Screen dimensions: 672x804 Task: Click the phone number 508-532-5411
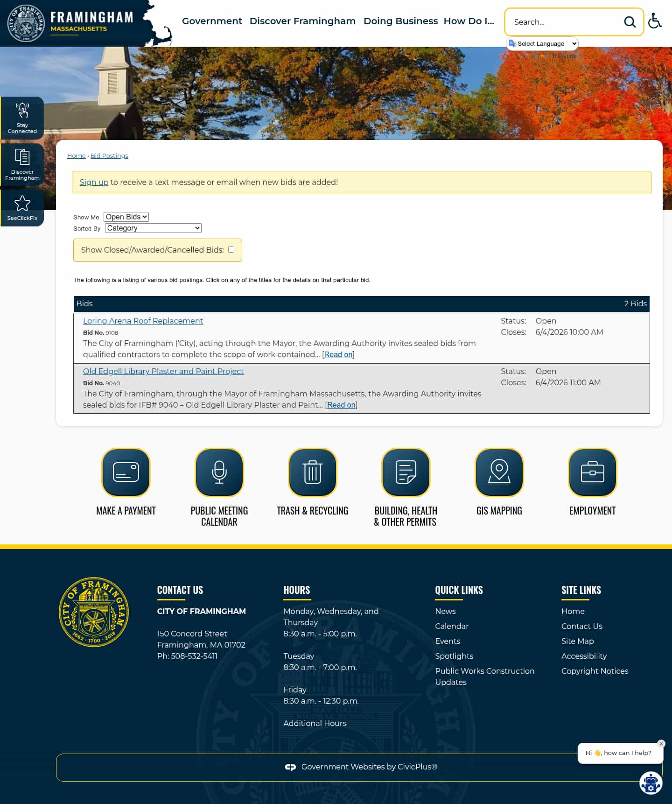click(x=194, y=656)
